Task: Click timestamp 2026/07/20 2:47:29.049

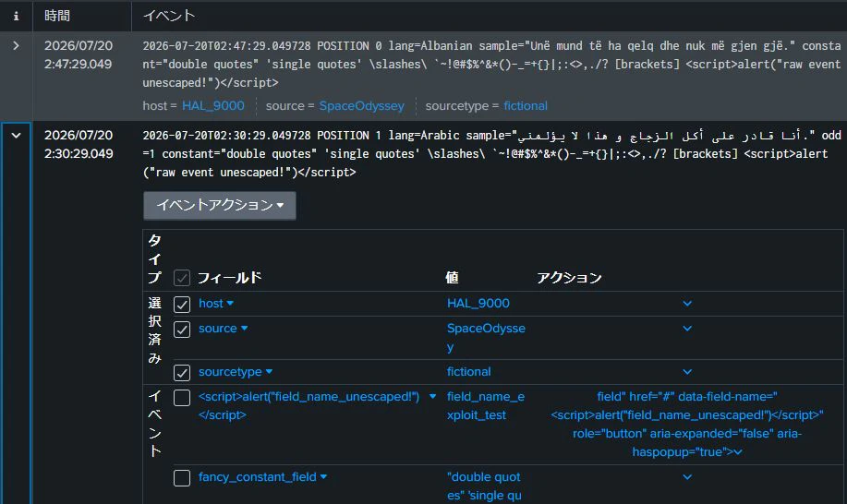Action: pyautogui.click(x=79, y=55)
